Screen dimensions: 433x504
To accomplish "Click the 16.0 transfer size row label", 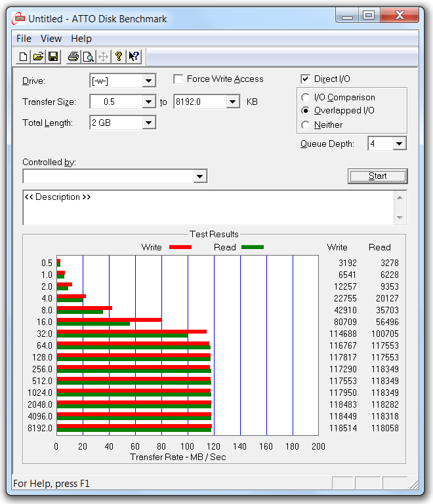I will [45, 322].
